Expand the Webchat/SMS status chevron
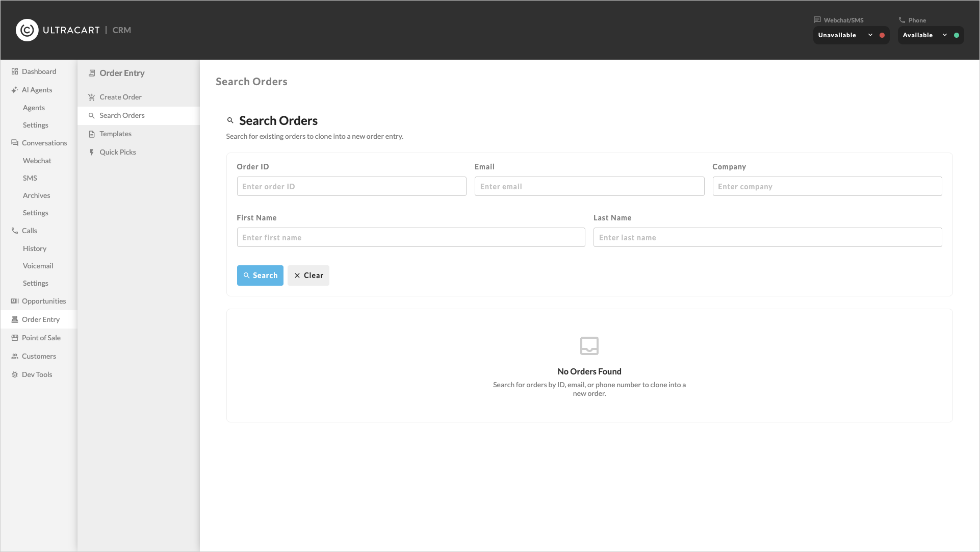Image resolution: width=980 pixels, height=552 pixels. click(870, 35)
